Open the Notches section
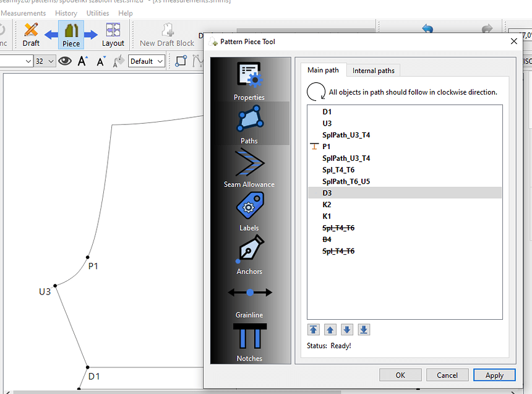Image resolution: width=532 pixels, height=394 pixels. coord(249,341)
